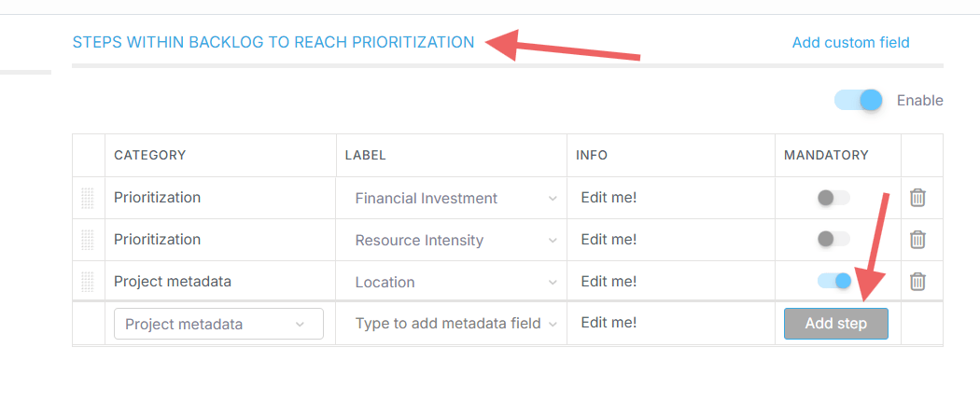Grab drag handle of Resource Intensity row
This screenshot has height=417, width=980.
coord(88,240)
